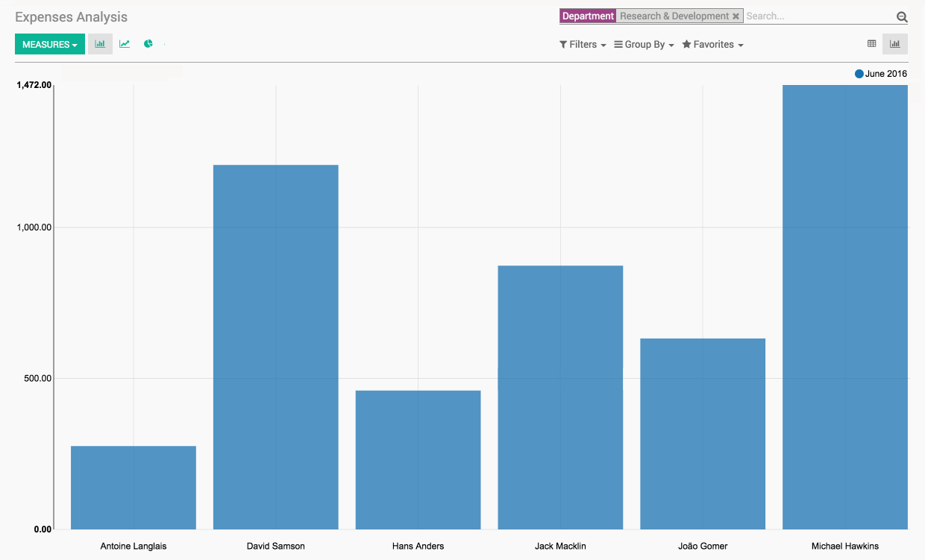Click in the Search input field

[818, 16]
